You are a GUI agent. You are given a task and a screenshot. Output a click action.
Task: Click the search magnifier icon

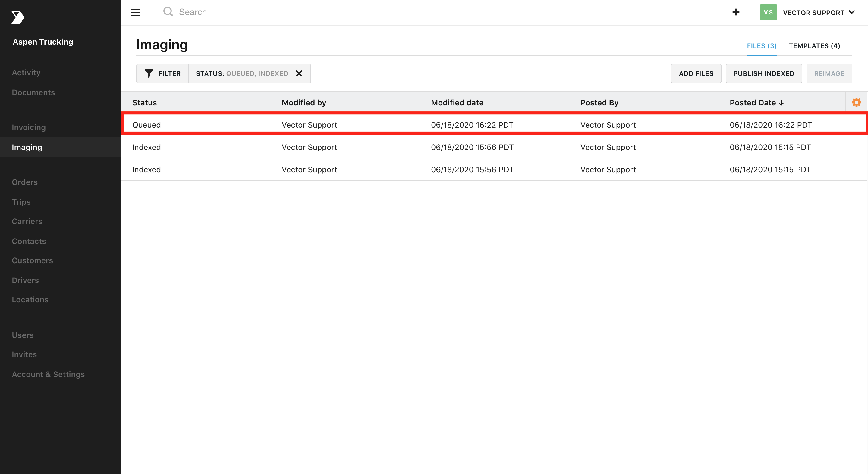click(x=168, y=12)
